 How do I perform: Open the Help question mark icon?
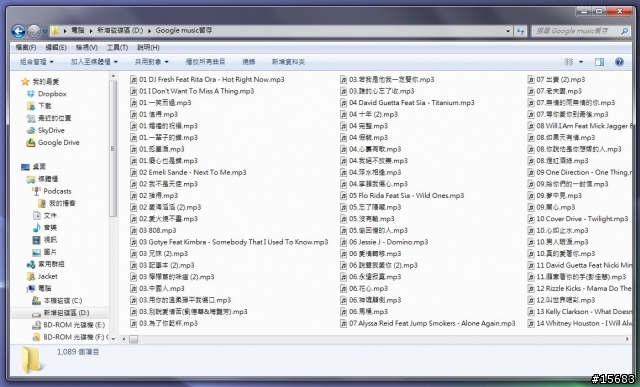tap(619, 62)
